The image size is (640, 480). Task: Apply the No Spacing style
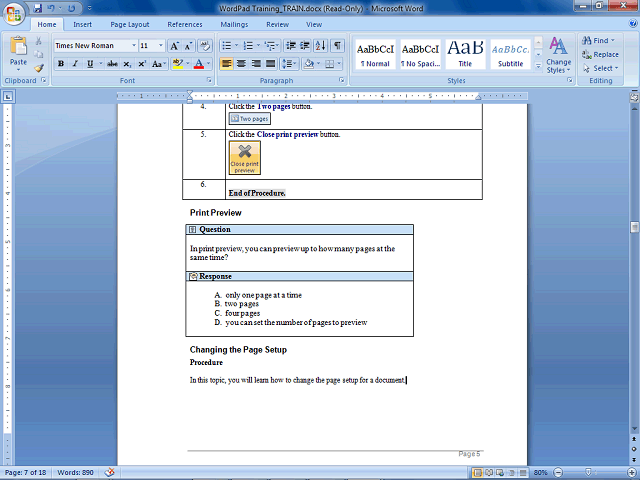[x=420, y=55]
